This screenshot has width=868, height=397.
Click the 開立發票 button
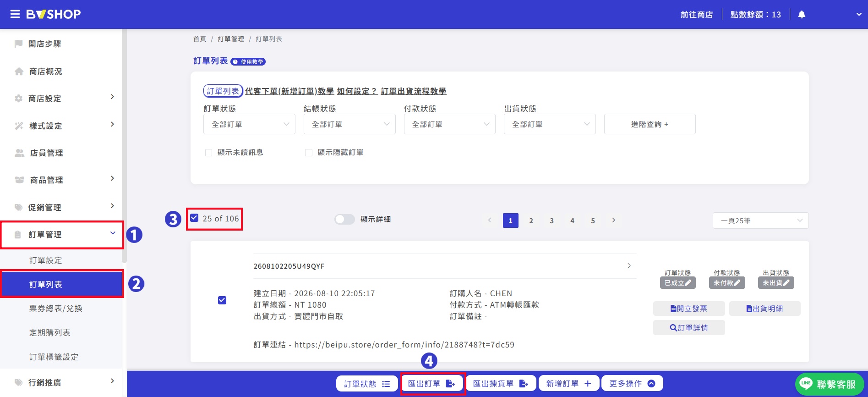[x=689, y=309]
